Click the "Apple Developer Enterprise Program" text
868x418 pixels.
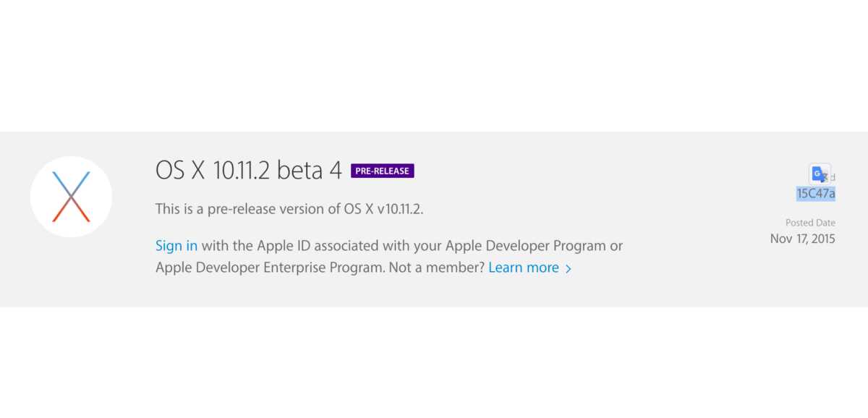point(269,268)
